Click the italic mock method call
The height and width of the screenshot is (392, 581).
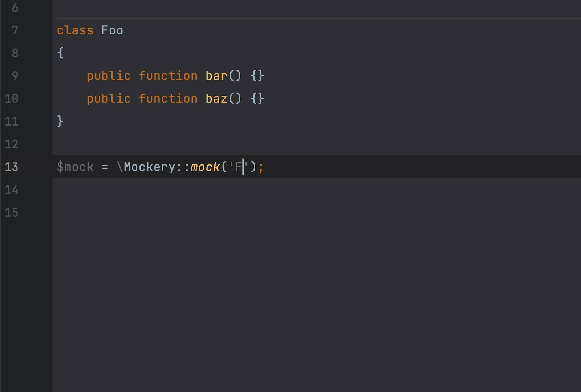[x=205, y=167]
